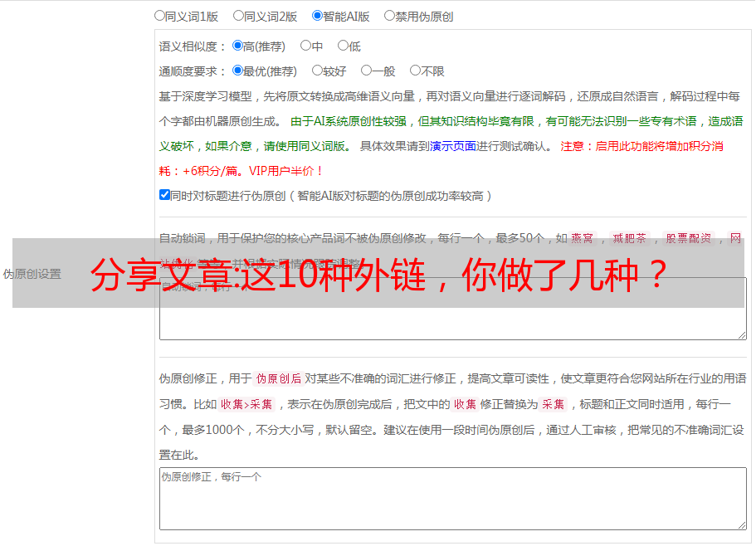
Task: Open the 演示页面 link
Action: tap(453, 146)
